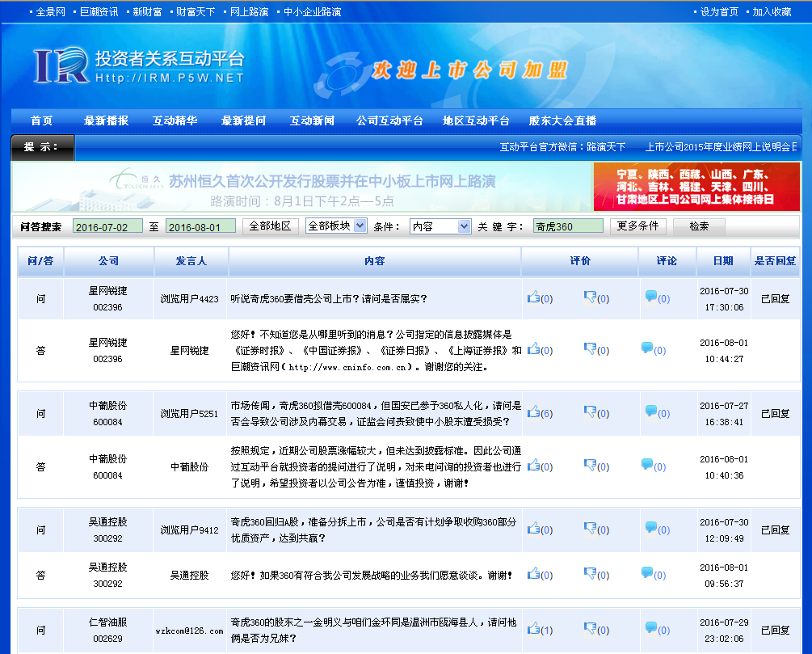This screenshot has height=654, width=812.
Task: Go to 股东大会直播 nav tab
Action: (562, 120)
